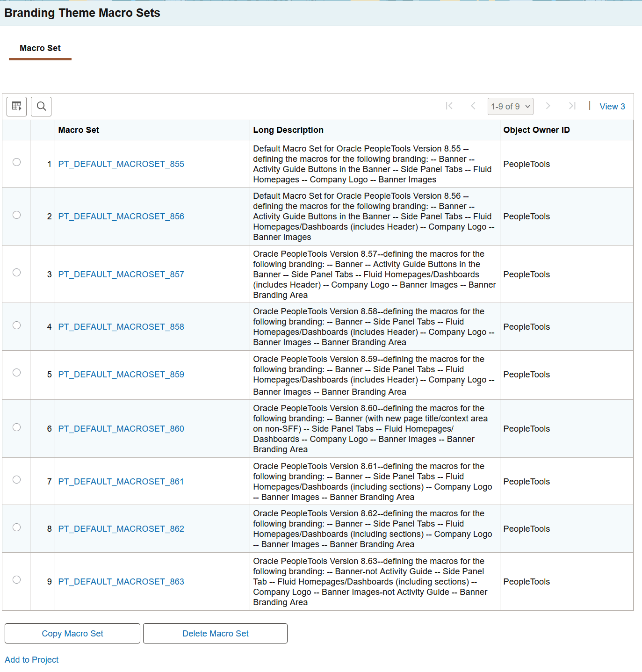Open PT_DEFAULT_MACROSET_855 link
This screenshot has height=672, width=642.
121,164
